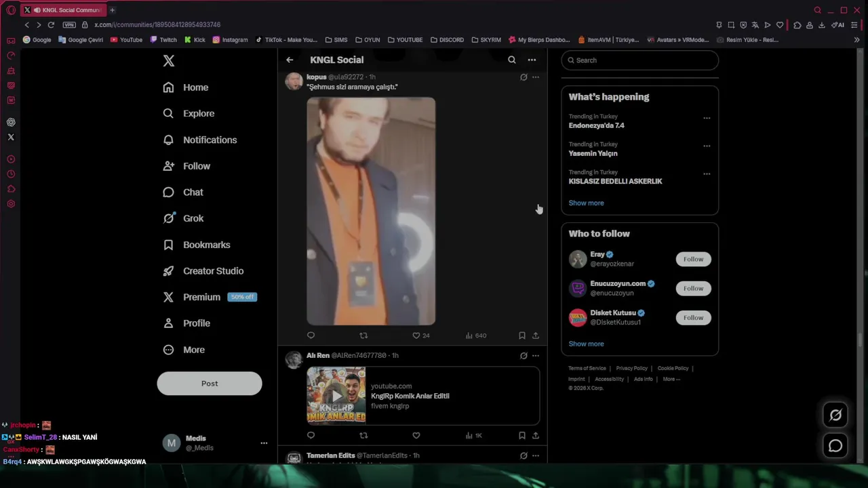Screen dimensions: 868x488
Task: Show more under What's happening
Action: (x=586, y=203)
